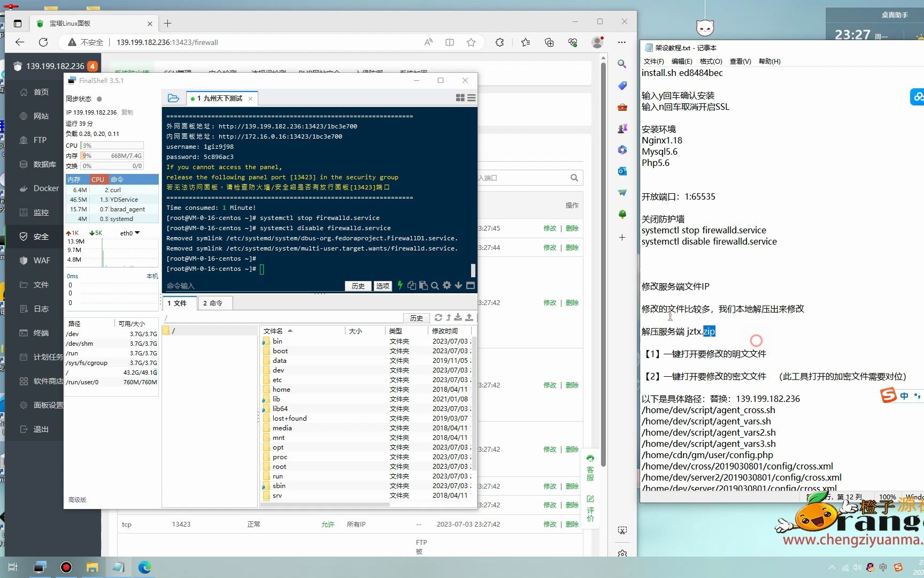Open Edge split screen icon

450,42
